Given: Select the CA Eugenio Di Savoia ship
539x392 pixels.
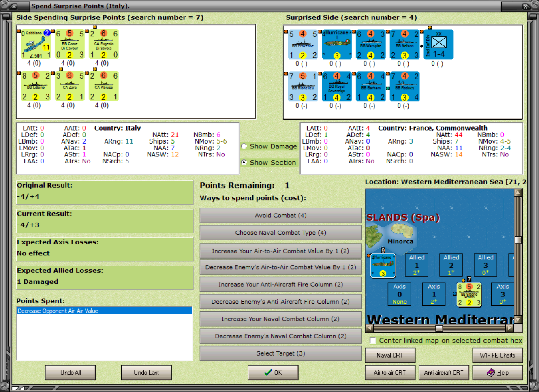Looking at the screenshot, I should click(104, 44).
